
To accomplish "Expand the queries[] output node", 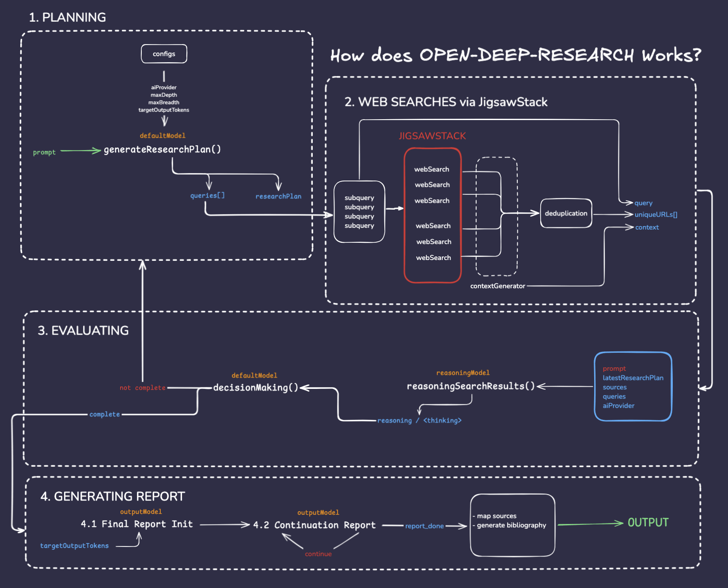I will pyautogui.click(x=207, y=195).
